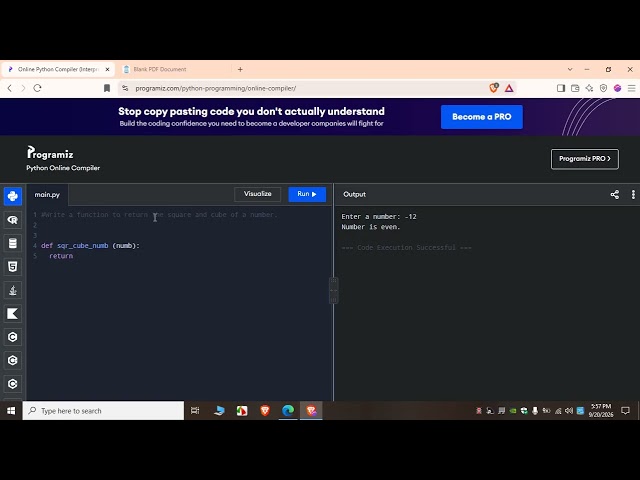Image resolution: width=640 pixels, height=480 pixels.
Task: Open a new browser tab
Action: [x=240, y=69]
